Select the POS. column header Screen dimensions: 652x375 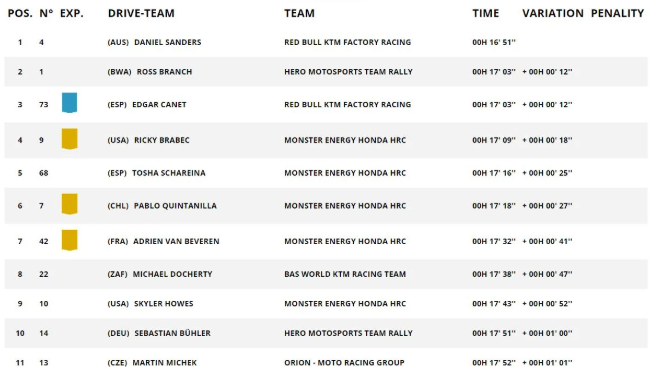pyautogui.click(x=20, y=13)
